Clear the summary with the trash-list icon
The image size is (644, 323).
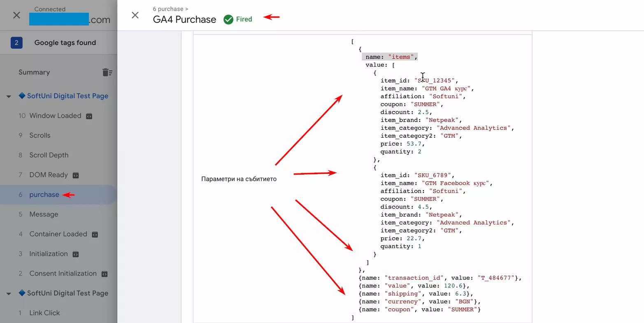click(107, 72)
